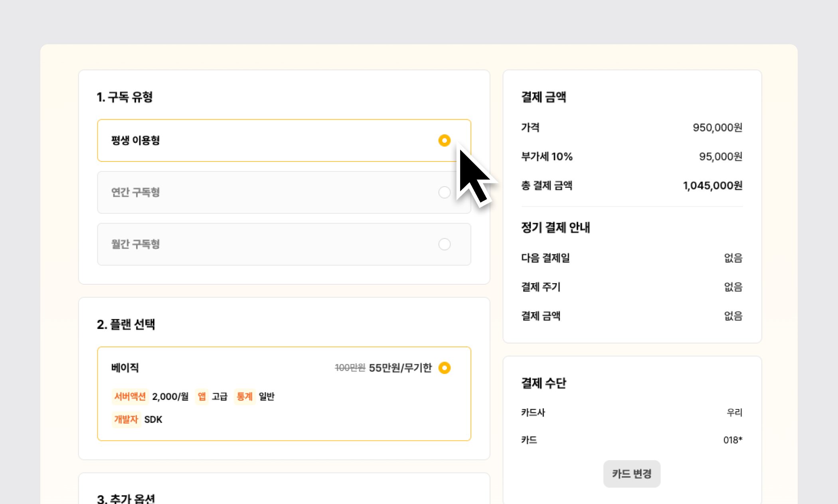Select the 연간 구독형 radio button
Viewport: 838px width, 504px height.
(x=444, y=192)
